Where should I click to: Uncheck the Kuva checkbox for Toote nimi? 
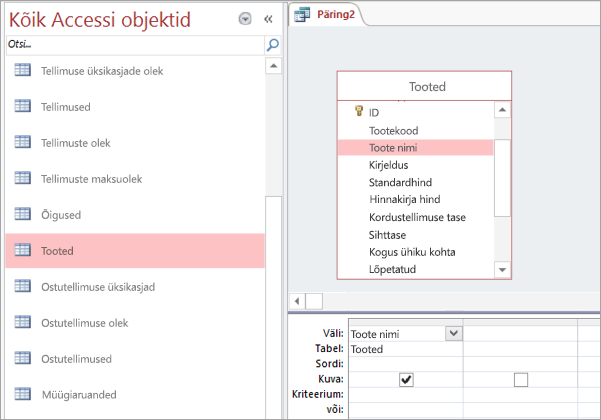point(406,380)
